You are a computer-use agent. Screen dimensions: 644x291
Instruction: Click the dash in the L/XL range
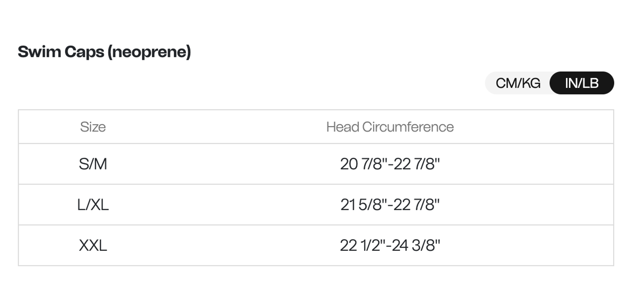pos(390,205)
